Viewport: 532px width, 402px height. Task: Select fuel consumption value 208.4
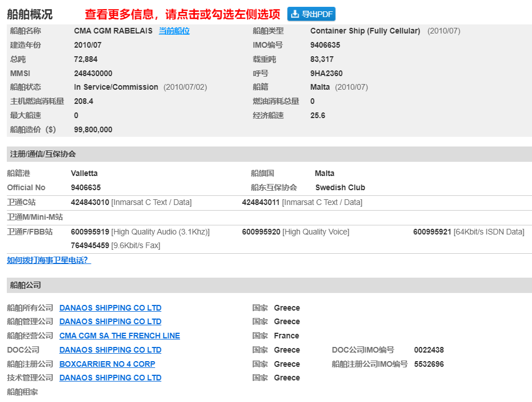pyautogui.click(x=83, y=101)
